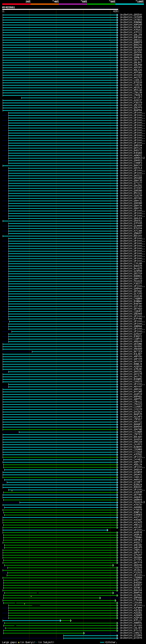Select the UniRef100_B6AFB4 entry
Viewport: 146px width, 644px height.
[x=131, y=110]
